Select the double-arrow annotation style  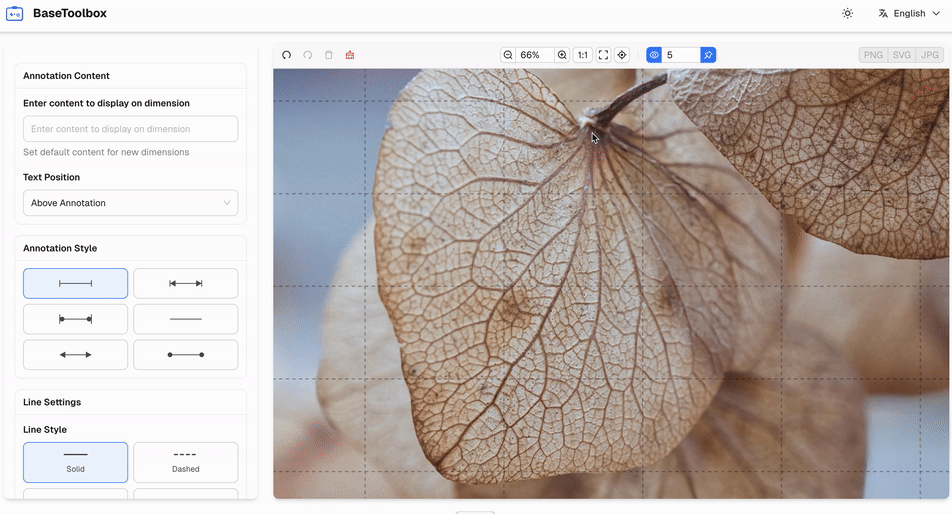coord(75,354)
